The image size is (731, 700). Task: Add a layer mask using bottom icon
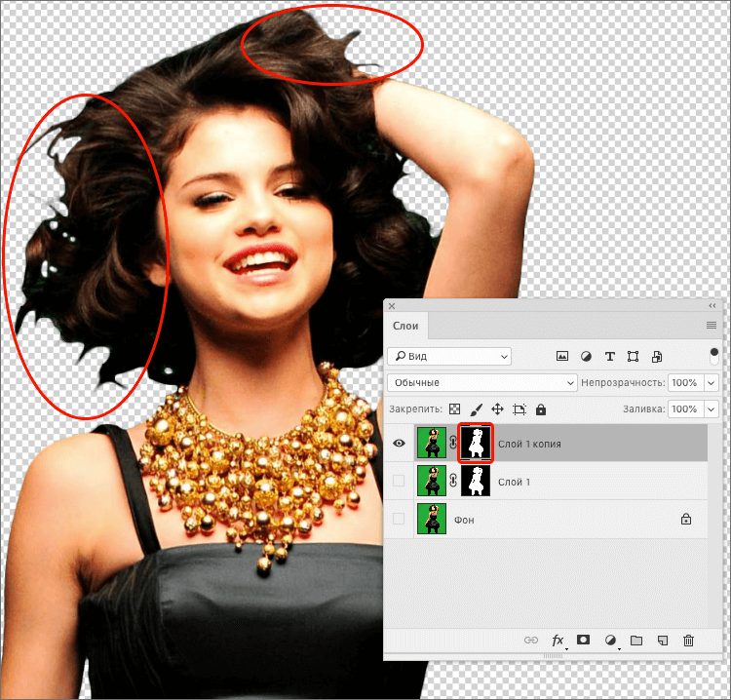[585, 641]
